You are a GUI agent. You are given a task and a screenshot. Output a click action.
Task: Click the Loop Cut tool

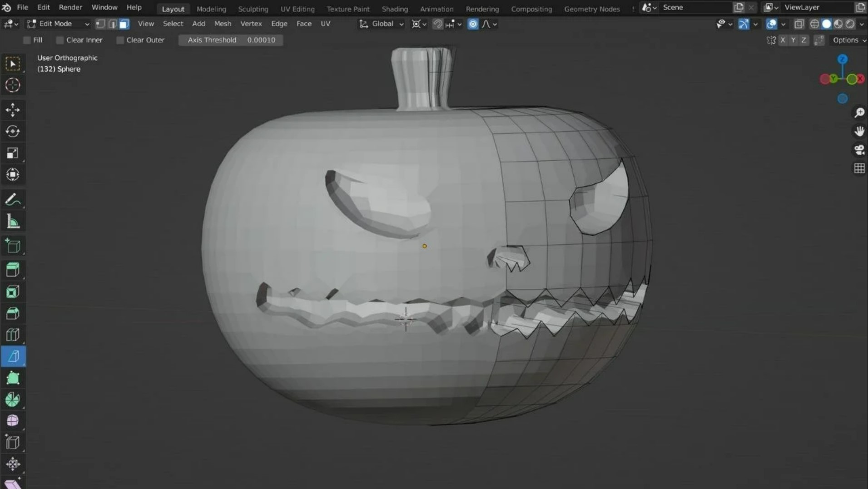(13, 335)
